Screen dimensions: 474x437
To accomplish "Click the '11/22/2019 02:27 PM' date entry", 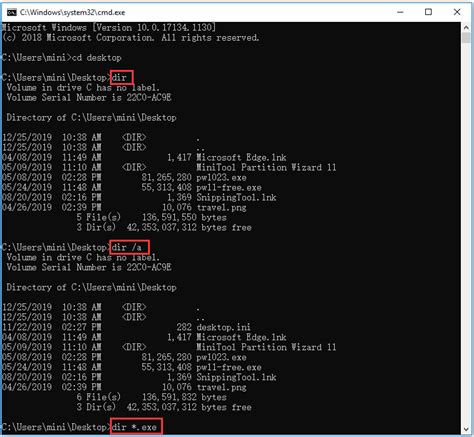I will coord(52,327).
